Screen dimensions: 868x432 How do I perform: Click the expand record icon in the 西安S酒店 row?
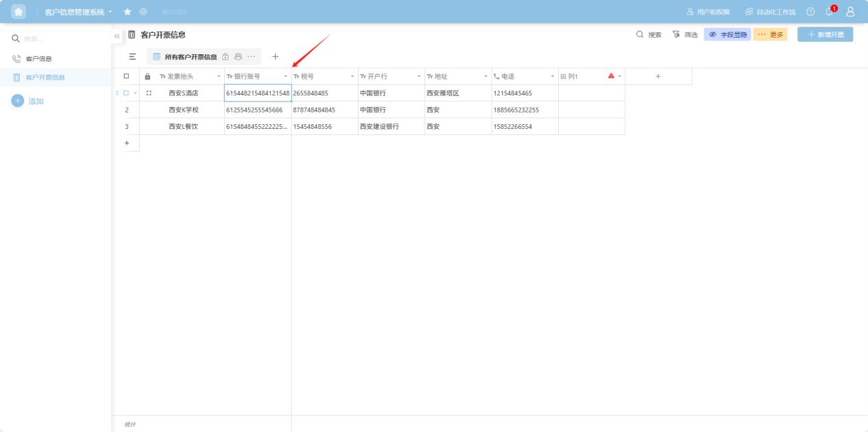149,93
